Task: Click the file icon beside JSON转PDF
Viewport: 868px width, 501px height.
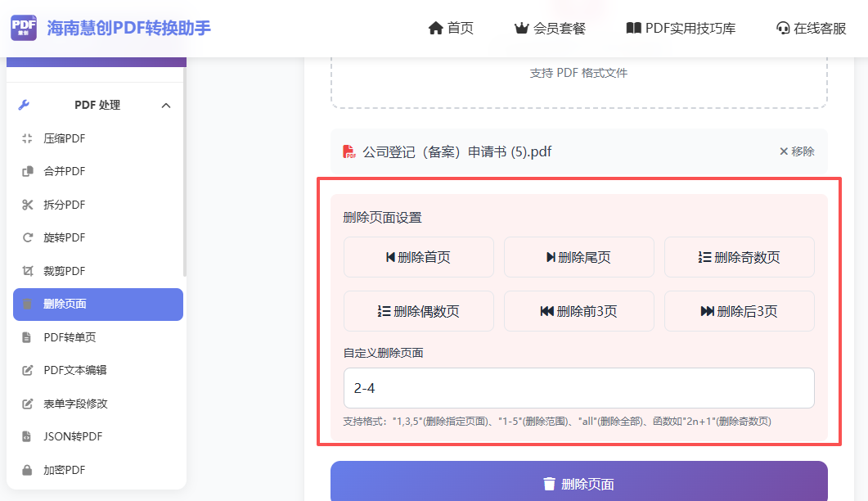Action: pos(26,436)
